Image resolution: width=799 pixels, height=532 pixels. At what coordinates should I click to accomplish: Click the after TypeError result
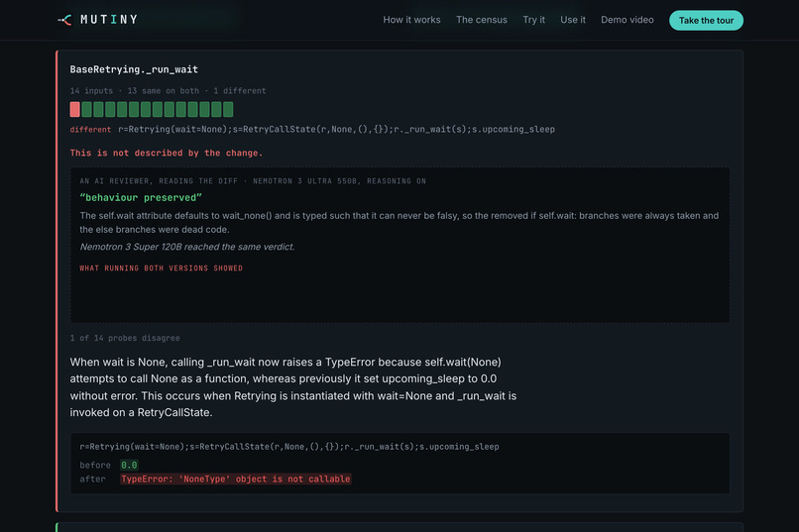[235, 479]
